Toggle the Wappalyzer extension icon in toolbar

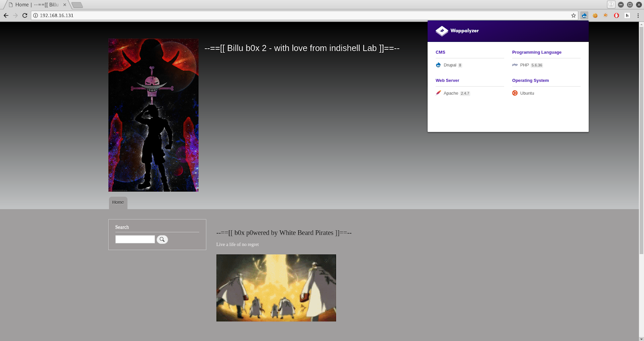tap(584, 15)
